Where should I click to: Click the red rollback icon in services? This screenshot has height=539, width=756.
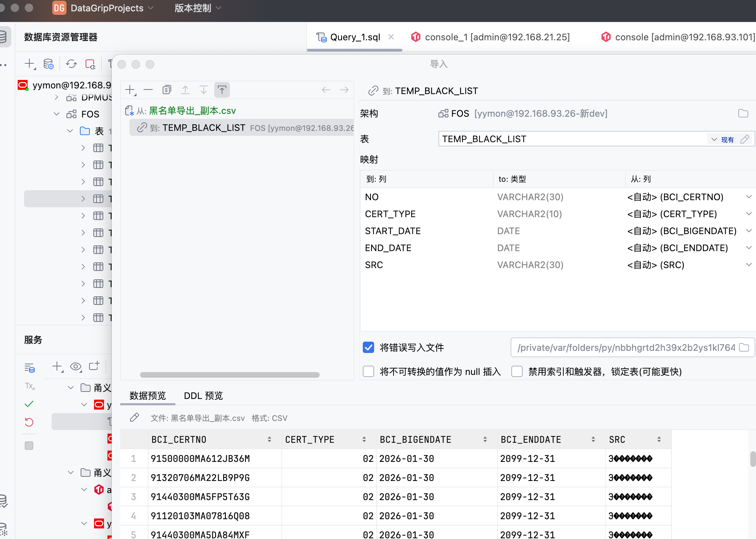click(x=29, y=422)
